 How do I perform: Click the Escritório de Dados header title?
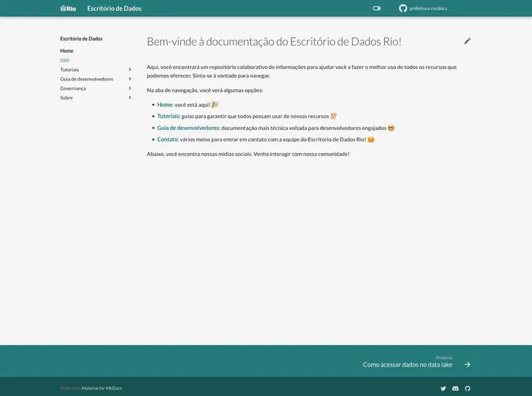click(x=114, y=9)
